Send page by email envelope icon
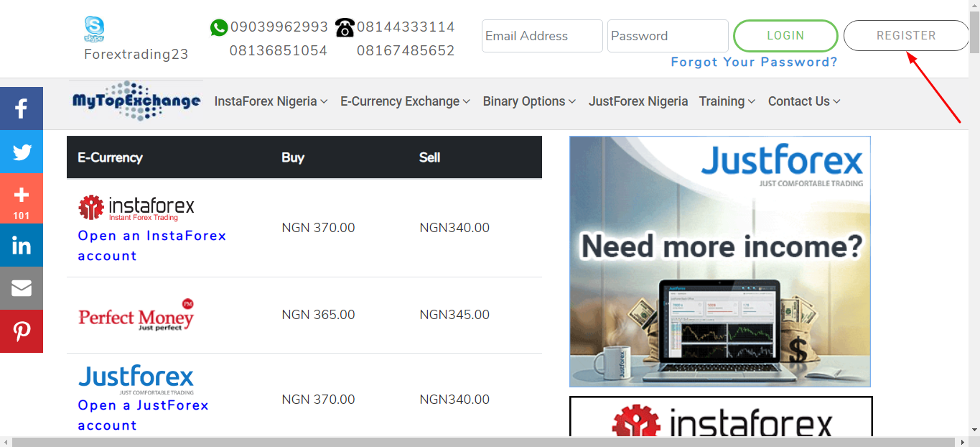Screen dimensions: 980x447 coord(22,288)
